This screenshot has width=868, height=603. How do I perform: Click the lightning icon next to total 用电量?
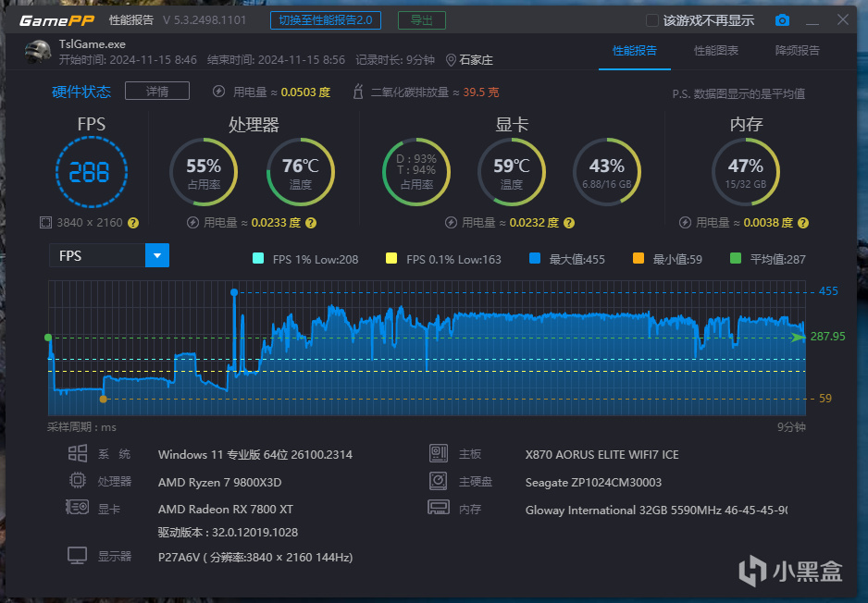pyautogui.click(x=218, y=92)
